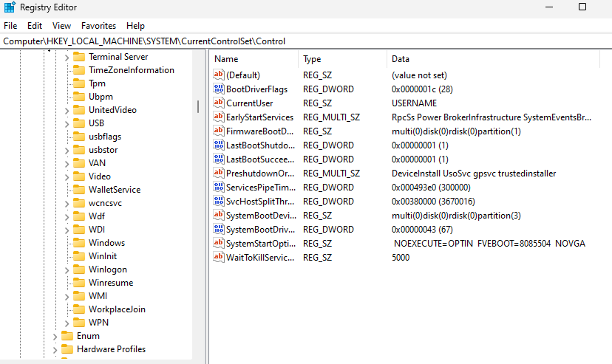
Task: Open the View menu
Action: tap(61, 26)
